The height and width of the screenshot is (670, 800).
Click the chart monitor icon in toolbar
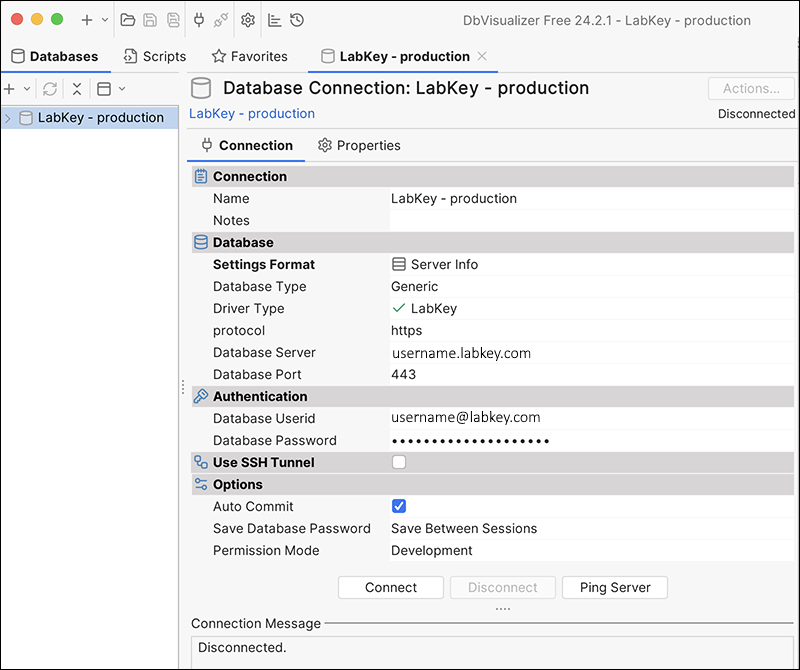pyautogui.click(x=274, y=20)
